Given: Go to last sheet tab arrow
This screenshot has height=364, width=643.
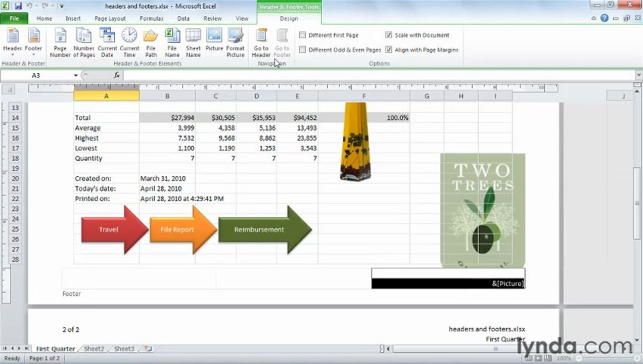Looking at the screenshot, I should [27, 349].
